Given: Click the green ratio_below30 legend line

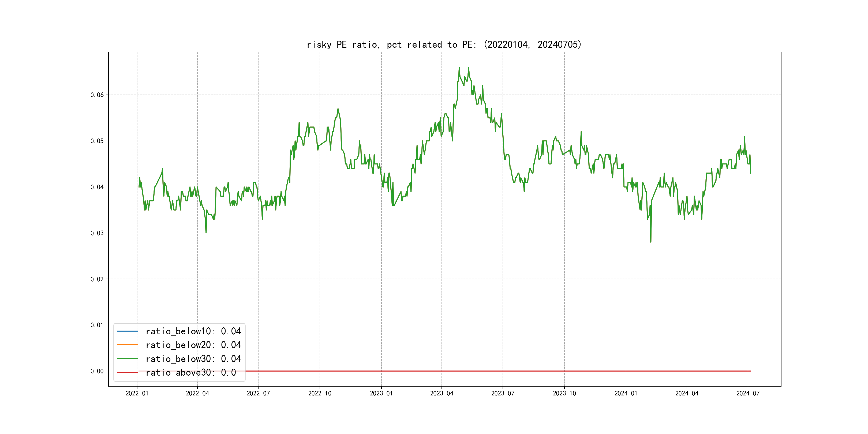Looking at the screenshot, I should pos(127,359).
